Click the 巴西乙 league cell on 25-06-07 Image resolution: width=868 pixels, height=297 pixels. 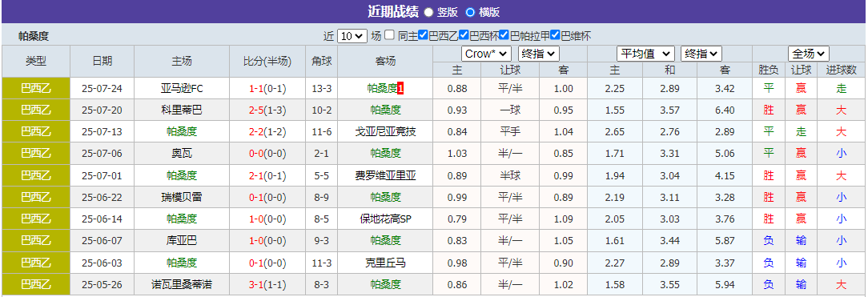coord(36,241)
